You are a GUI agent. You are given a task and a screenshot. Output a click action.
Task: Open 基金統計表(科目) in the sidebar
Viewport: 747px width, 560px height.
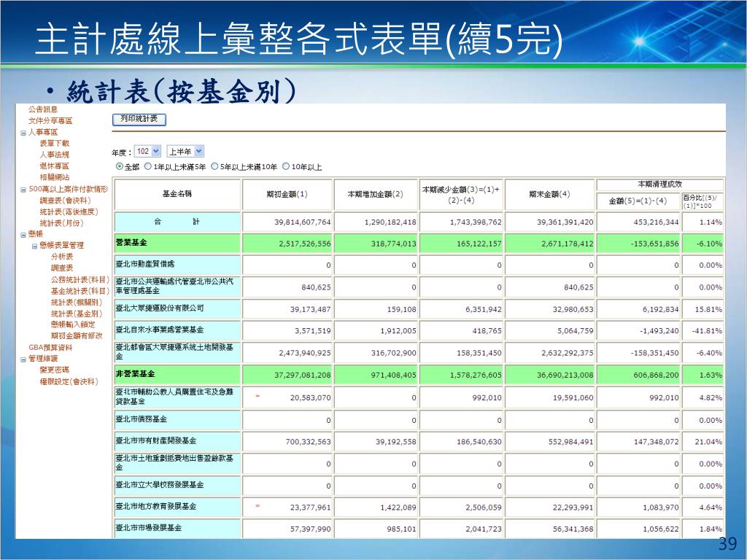80,291
